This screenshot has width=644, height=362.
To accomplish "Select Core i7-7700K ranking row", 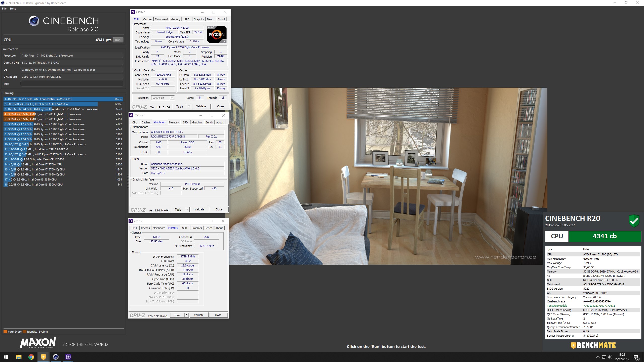I will tap(63, 164).
